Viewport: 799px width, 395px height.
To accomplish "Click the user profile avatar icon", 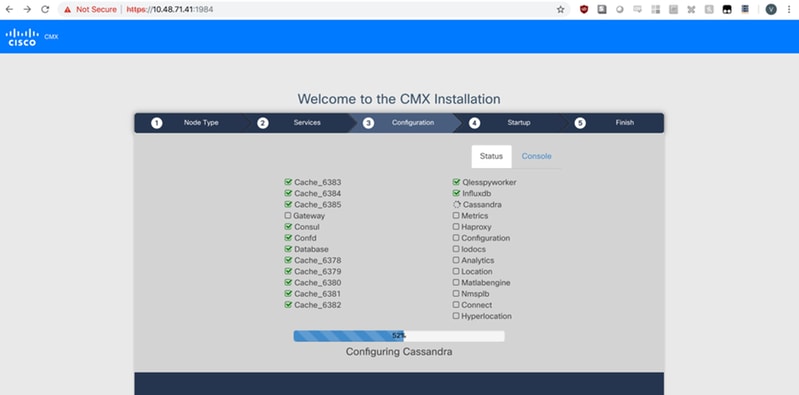I will 771,9.
